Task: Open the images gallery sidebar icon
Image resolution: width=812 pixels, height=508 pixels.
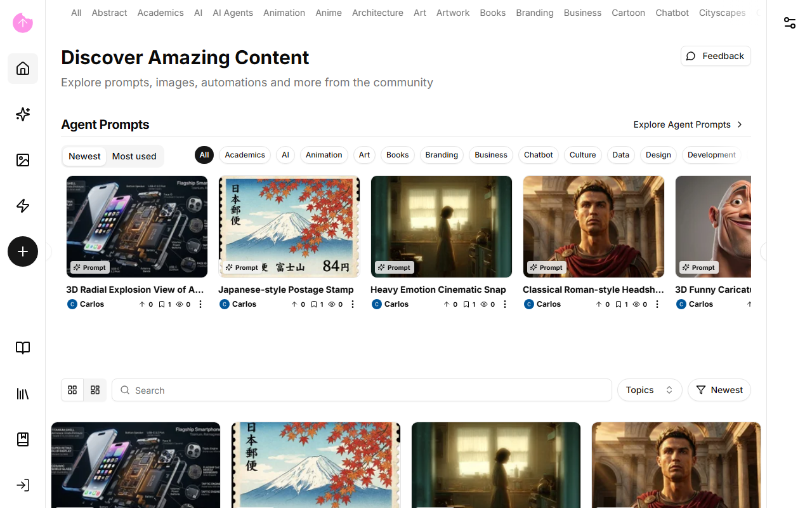Action: coord(23,160)
